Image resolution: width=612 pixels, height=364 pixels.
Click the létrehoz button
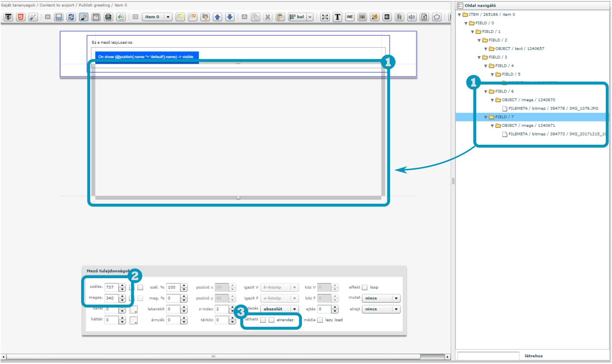(534, 356)
